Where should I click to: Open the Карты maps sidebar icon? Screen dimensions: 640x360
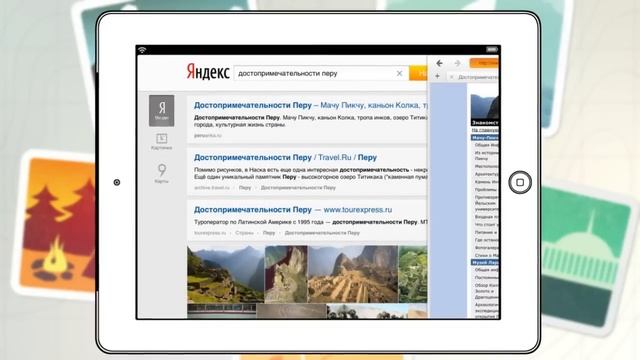click(162, 173)
